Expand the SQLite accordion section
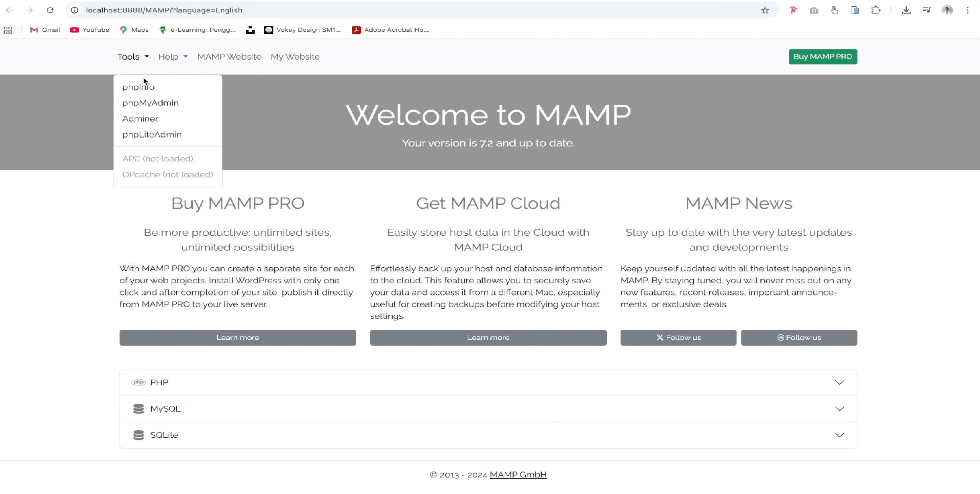The width and height of the screenshot is (980, 494). [488, 435]
